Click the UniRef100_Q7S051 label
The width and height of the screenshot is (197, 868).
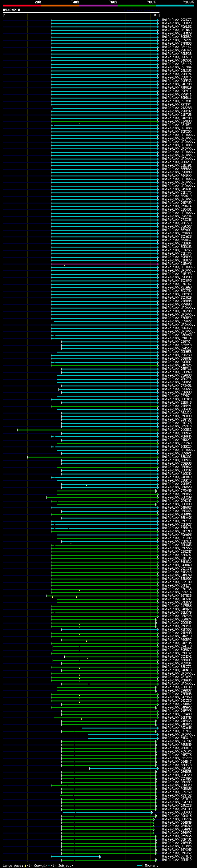(176, 386)
